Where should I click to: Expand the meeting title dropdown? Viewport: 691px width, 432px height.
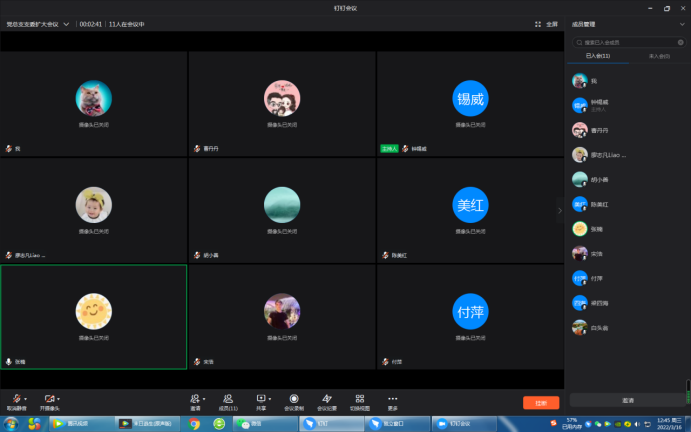(x=66, y=24)
